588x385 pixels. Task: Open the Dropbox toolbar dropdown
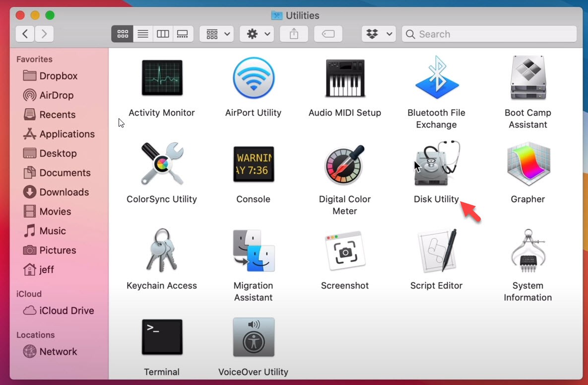click(x=379, y=34)
